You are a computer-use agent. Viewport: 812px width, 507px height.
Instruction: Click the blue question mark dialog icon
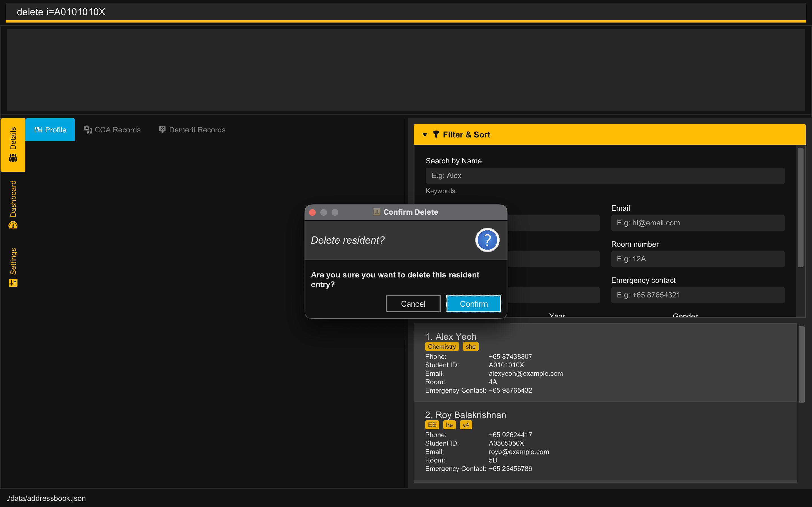tap(487, 240)
